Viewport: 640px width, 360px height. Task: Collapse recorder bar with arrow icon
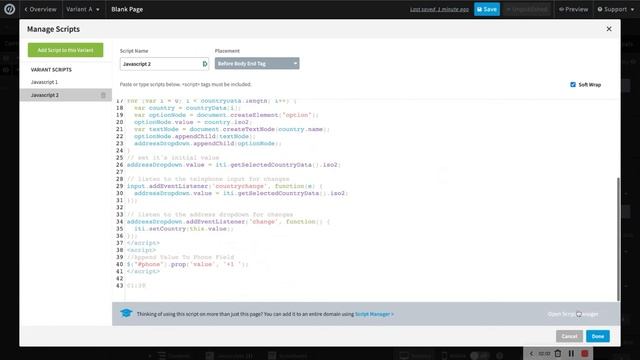[531, 353]
